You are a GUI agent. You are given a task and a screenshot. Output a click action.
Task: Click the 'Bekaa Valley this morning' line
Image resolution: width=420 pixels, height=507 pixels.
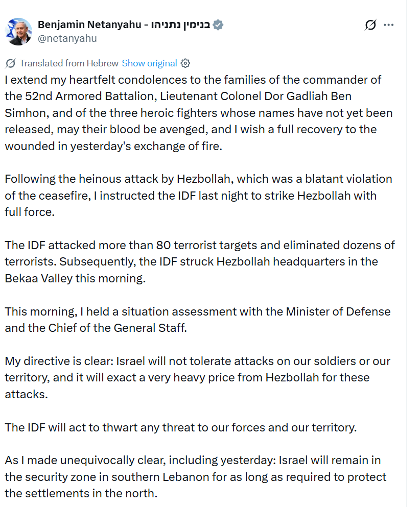pos(75,278)
